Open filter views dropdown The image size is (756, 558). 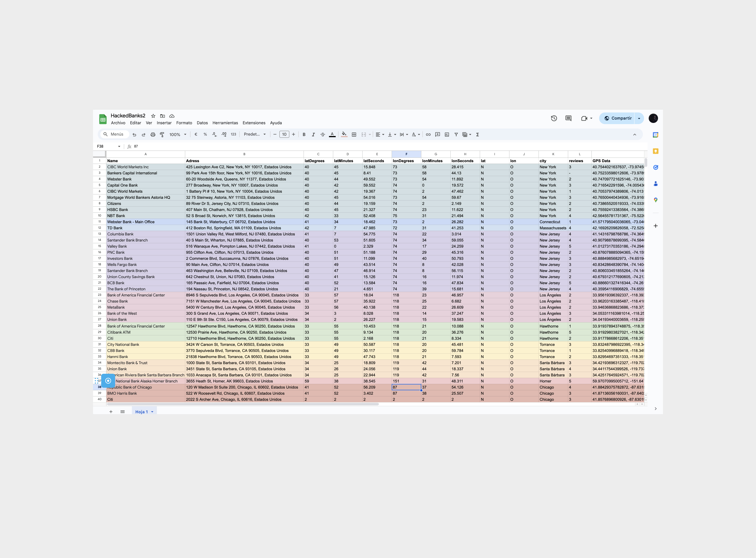tap(467, 135)
